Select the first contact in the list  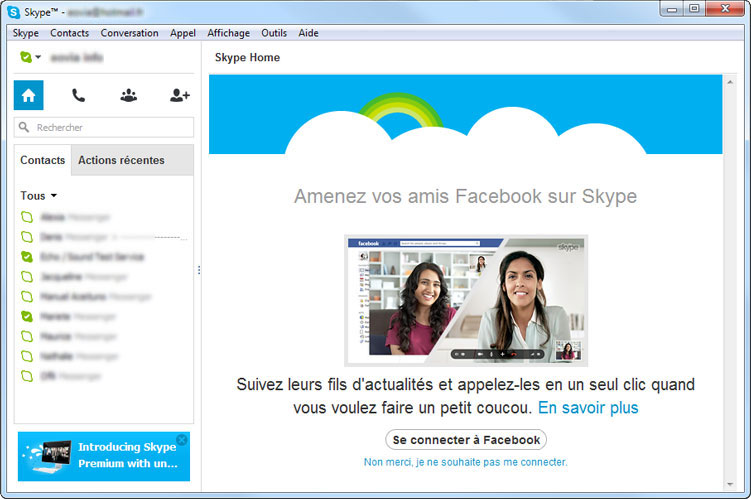point(103,217)
